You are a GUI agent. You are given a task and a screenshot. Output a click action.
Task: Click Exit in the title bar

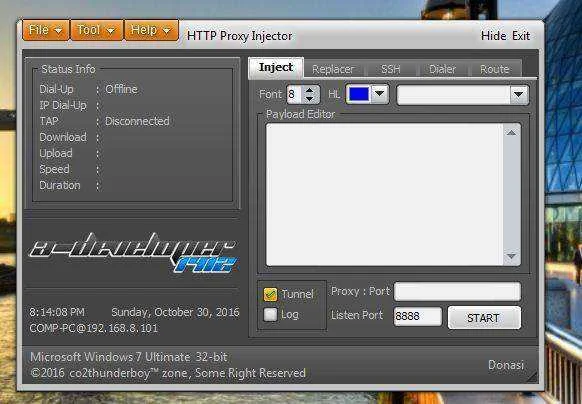521,36
